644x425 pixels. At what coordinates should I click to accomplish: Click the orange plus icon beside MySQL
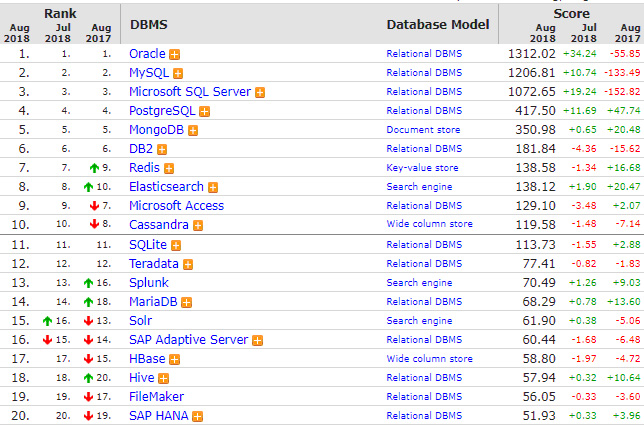[x=178, y=74]
